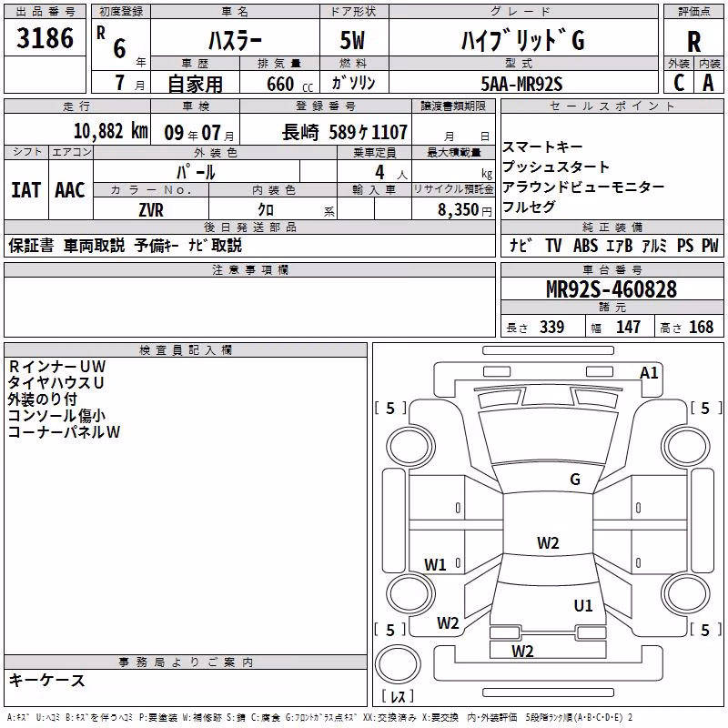Click the chassis number MR92S-460828

pyautogui.click(x=612, y=289)
